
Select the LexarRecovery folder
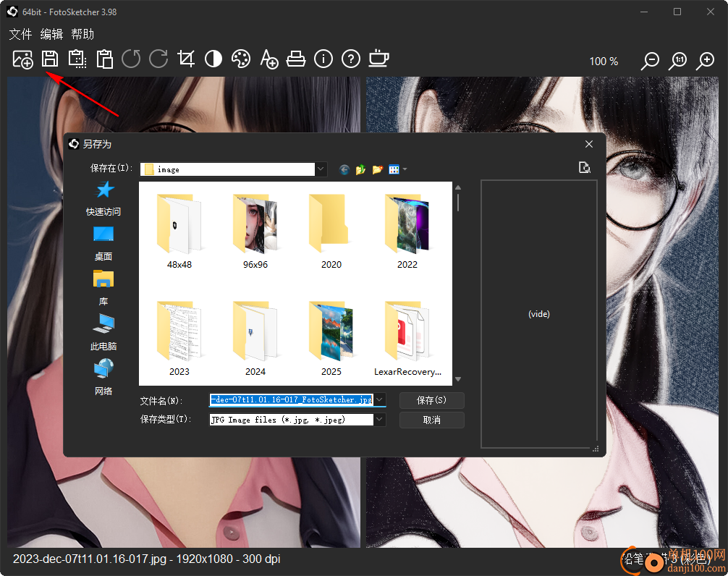(407, 339)
